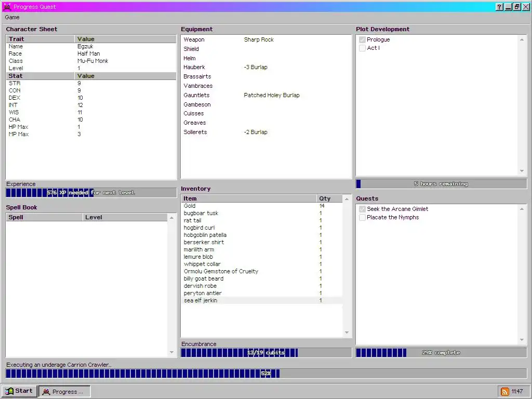The image size is (532, 399).
Task: Click the Stat column header
Action: [40, 76]
